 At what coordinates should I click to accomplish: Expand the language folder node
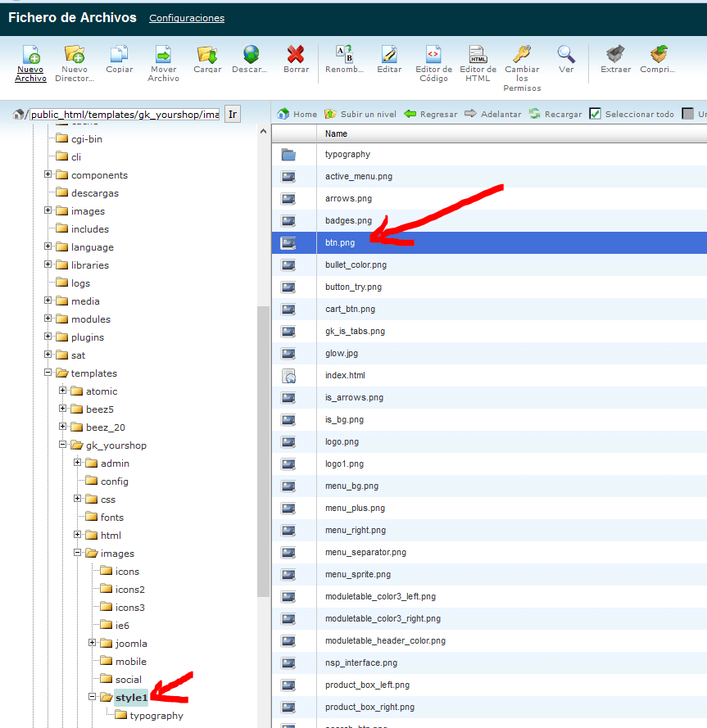(48, 246)
